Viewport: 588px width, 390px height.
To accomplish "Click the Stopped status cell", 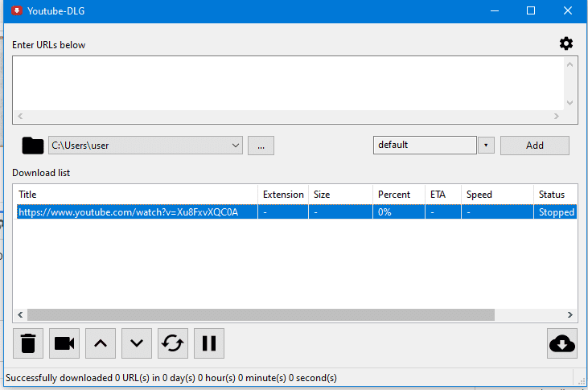I will tap(556, 212).
